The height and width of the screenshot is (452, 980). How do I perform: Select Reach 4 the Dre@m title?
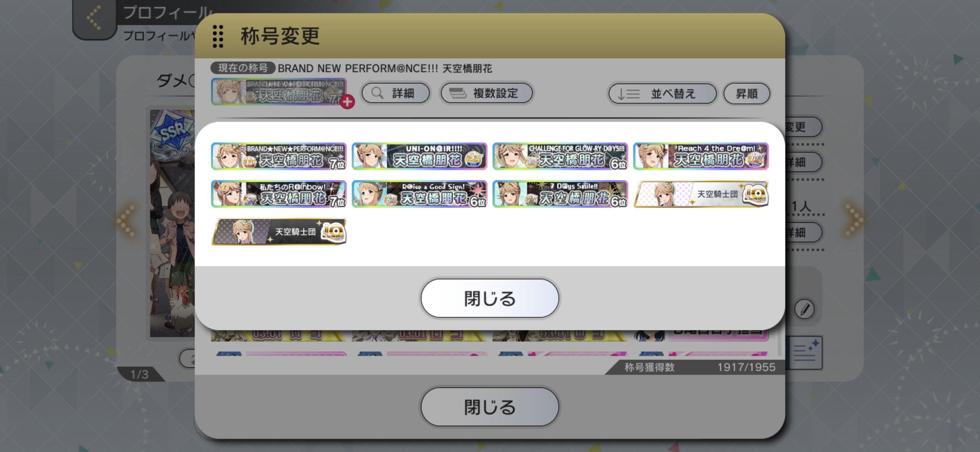click(701, 156)
